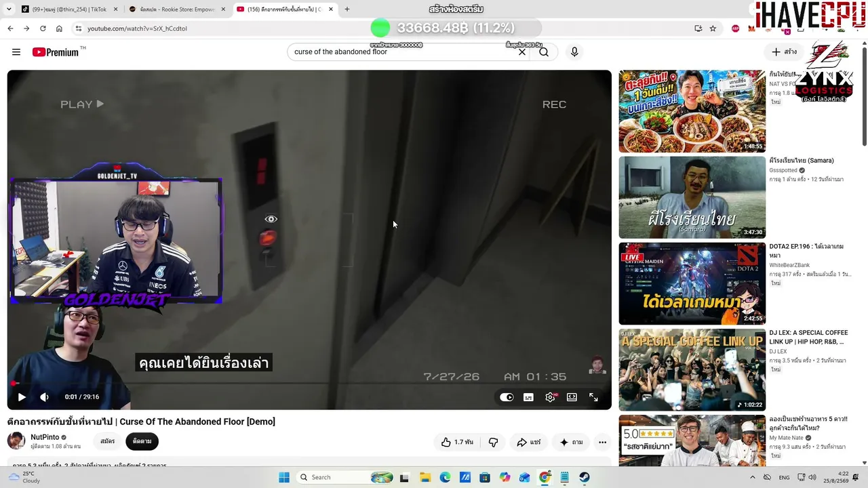Like the video (1.7 พัน)
Image resolution: width=868 pixels, height=488 pixels.
pyautogui.click(x=457, y=442)
